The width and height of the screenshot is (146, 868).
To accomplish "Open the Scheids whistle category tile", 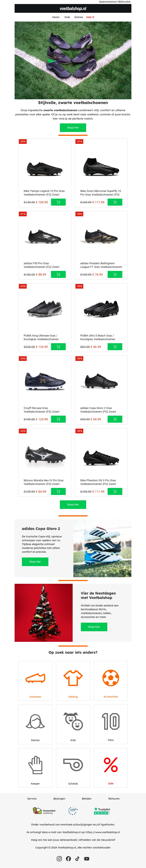I will tap(73, 767).
